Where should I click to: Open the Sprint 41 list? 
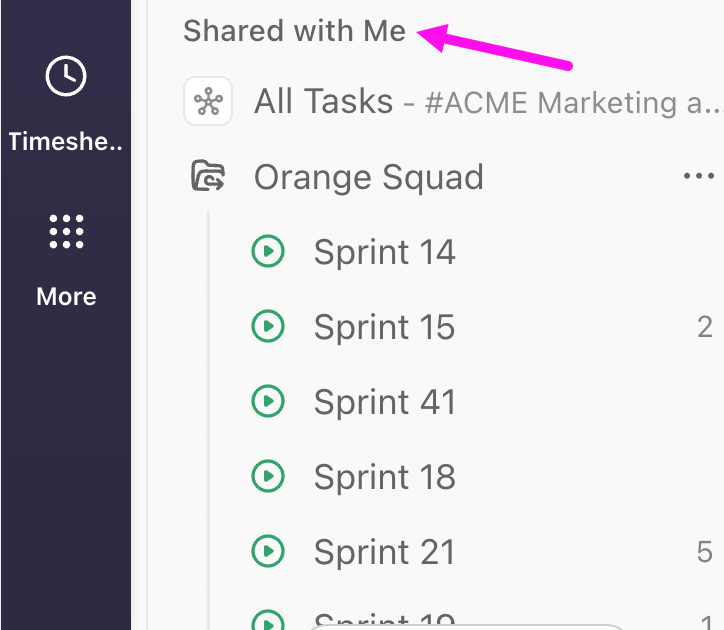click(x=384, y=402)
